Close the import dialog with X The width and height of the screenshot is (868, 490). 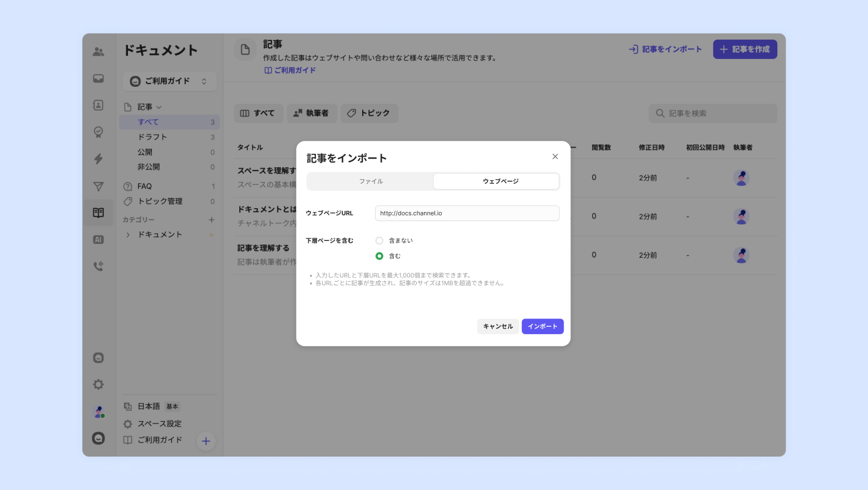(x=555, y=156)
